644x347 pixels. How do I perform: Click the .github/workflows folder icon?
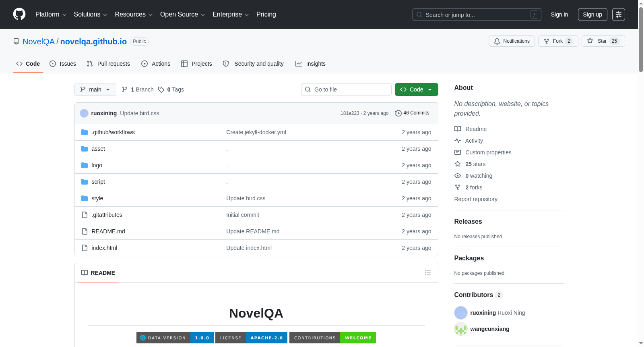85,132
